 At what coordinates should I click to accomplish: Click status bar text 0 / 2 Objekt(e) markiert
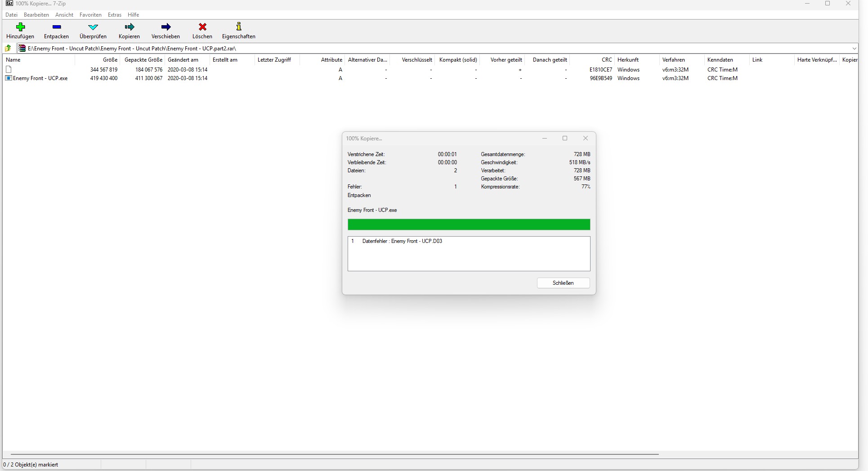31,465
